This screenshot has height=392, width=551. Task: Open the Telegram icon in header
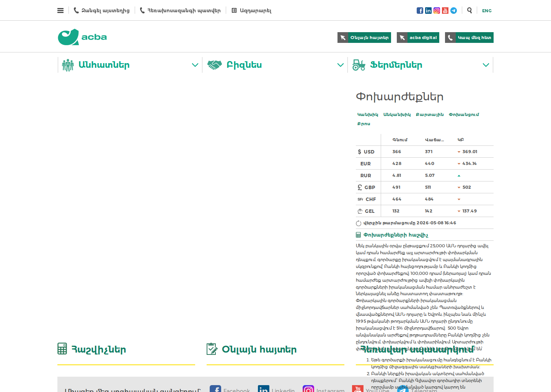tap(453, 10)
